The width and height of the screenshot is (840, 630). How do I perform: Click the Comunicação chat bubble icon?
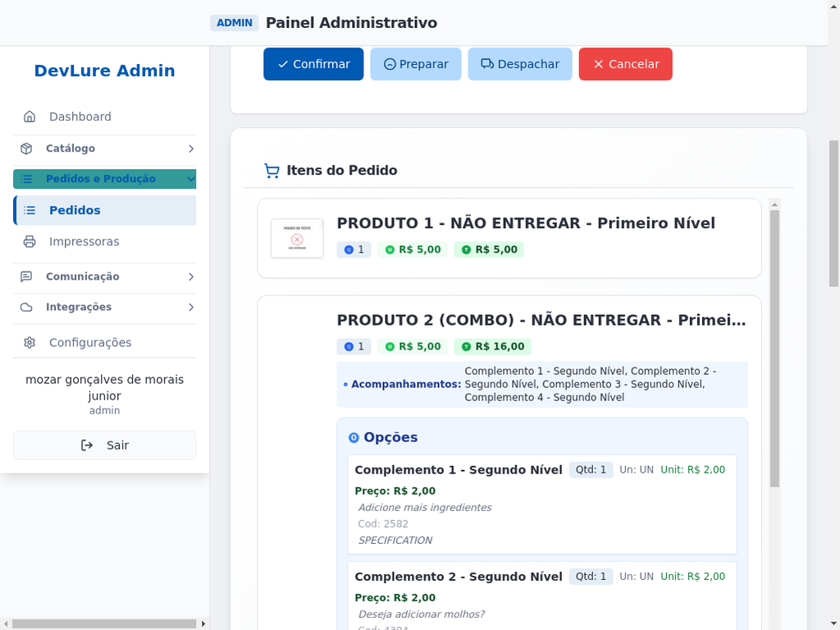(26, 276)
